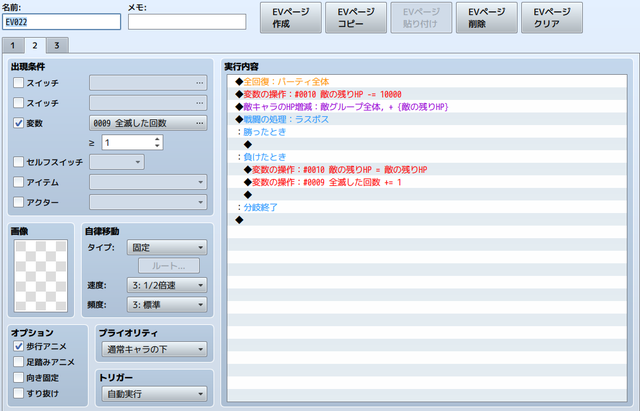Screen dimensions: 640x411
Task: Enable the セルフスイッチ condition checkbox
Action: click(x=18, y=162)
